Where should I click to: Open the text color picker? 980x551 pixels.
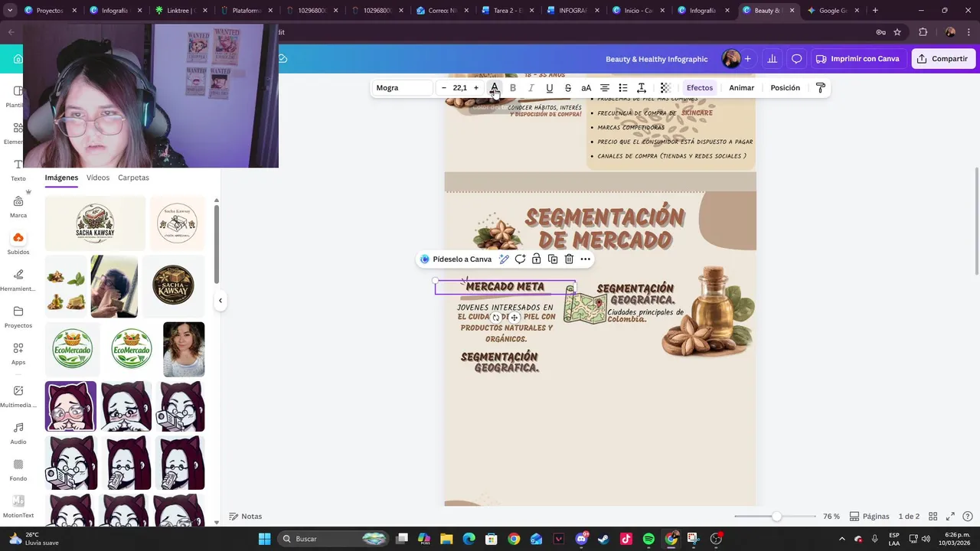click(x=495, y=88)
